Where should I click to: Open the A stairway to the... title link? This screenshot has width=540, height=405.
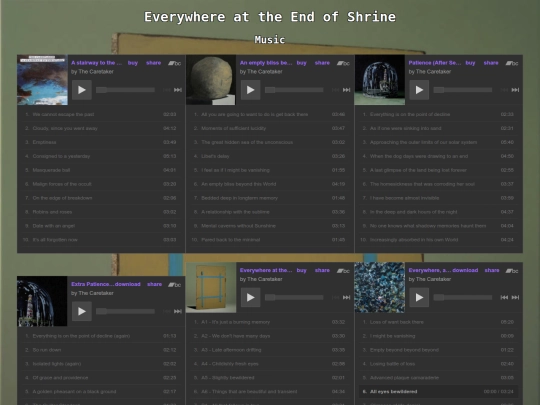(96, 63)
